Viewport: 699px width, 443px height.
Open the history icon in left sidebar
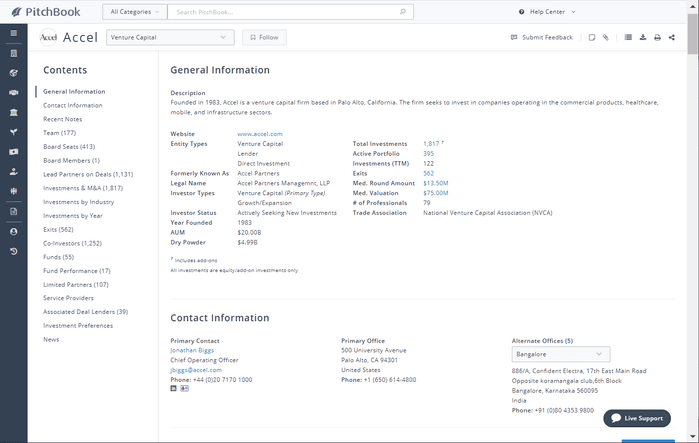[13, 250]
